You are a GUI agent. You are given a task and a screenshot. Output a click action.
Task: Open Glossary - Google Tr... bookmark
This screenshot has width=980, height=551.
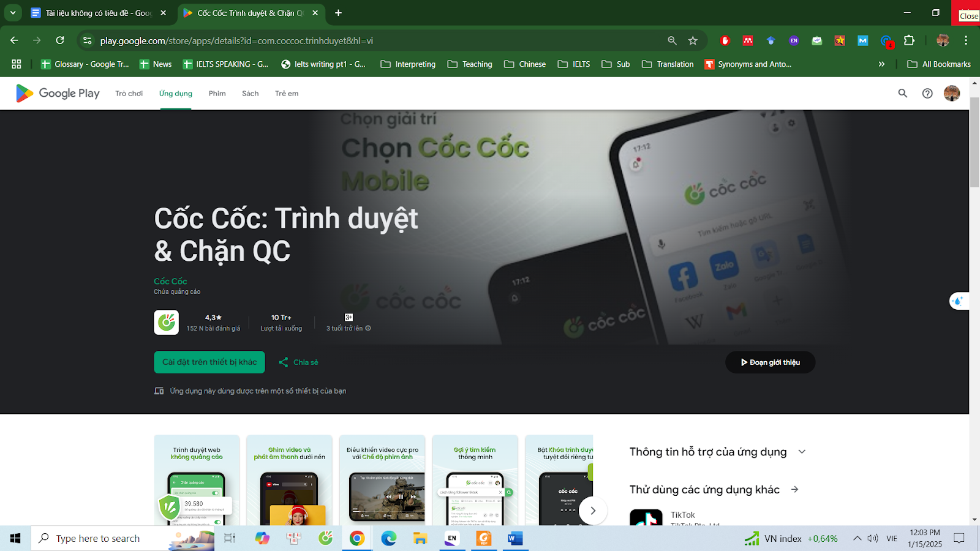click(x=85, y=64)
